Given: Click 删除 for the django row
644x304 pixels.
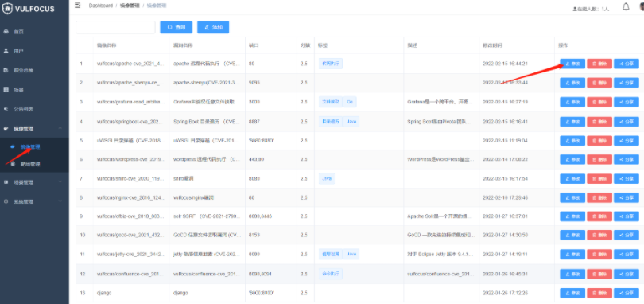Looking at the screenshot, I should 599,293.
